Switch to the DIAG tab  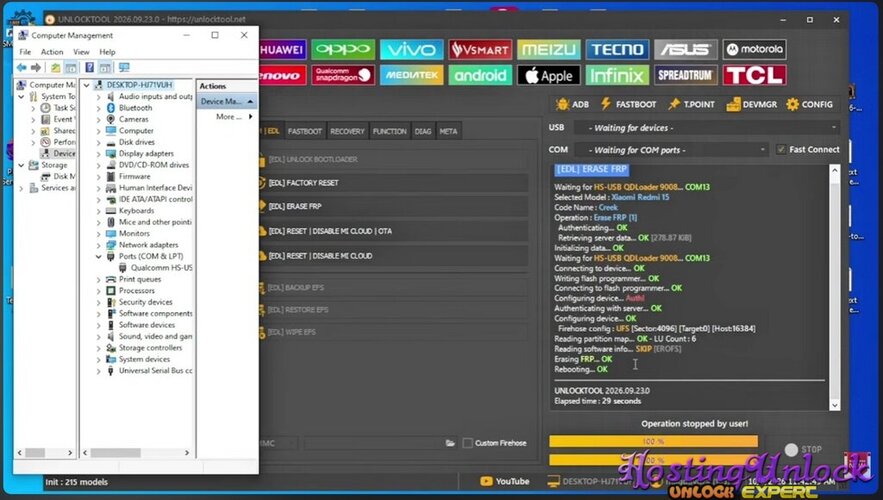[423, 131]
